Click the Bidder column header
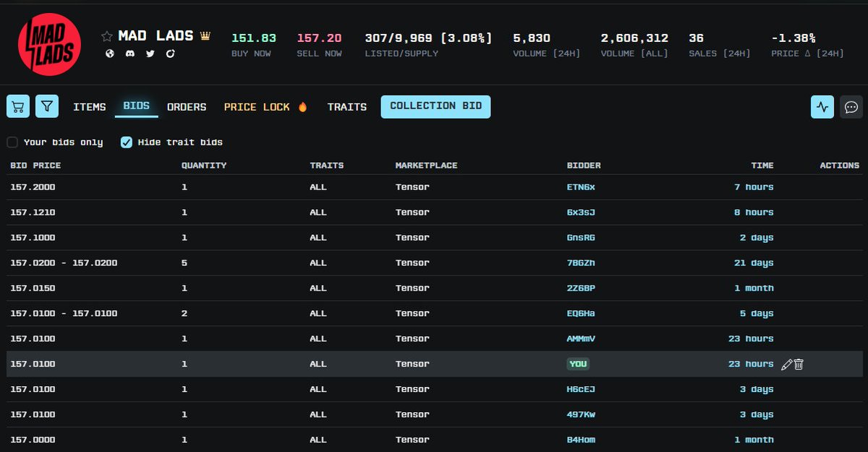The width and height of the screenshot is (868, 452). 584,166
